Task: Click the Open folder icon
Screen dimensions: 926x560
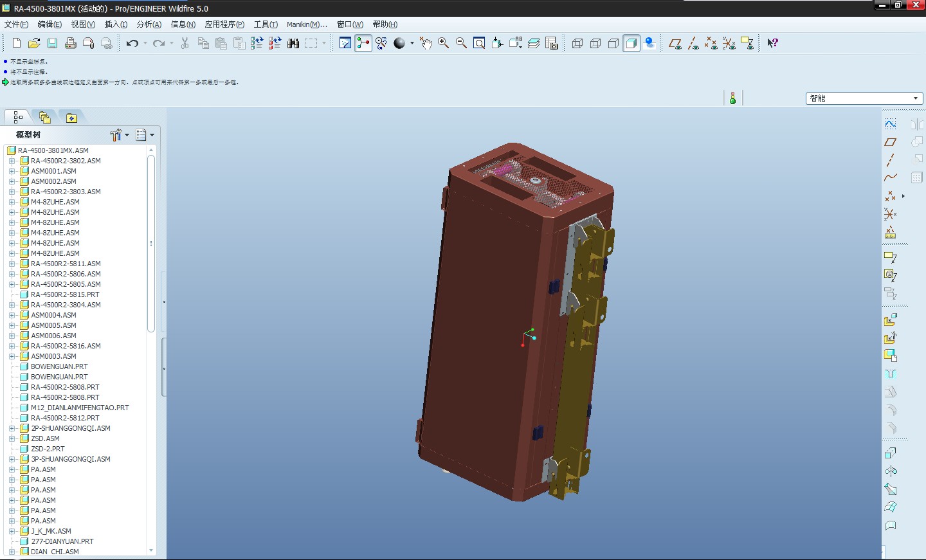Action: click(x=34, y=43)
